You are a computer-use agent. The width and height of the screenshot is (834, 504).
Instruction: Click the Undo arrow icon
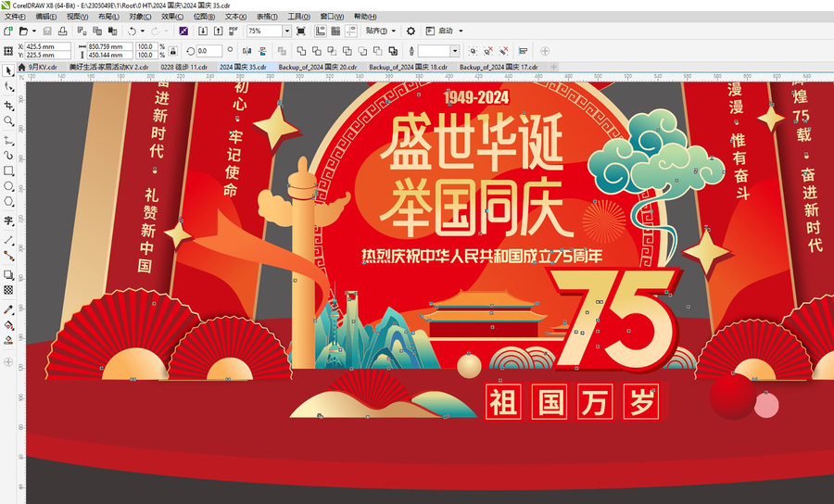point(132,31)
